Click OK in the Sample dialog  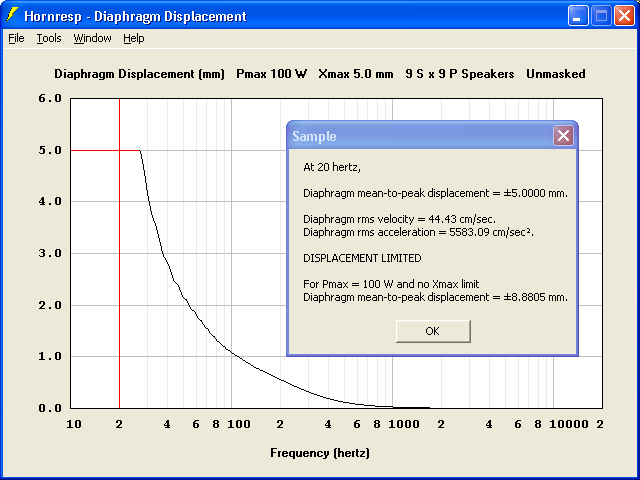[433, 331]
